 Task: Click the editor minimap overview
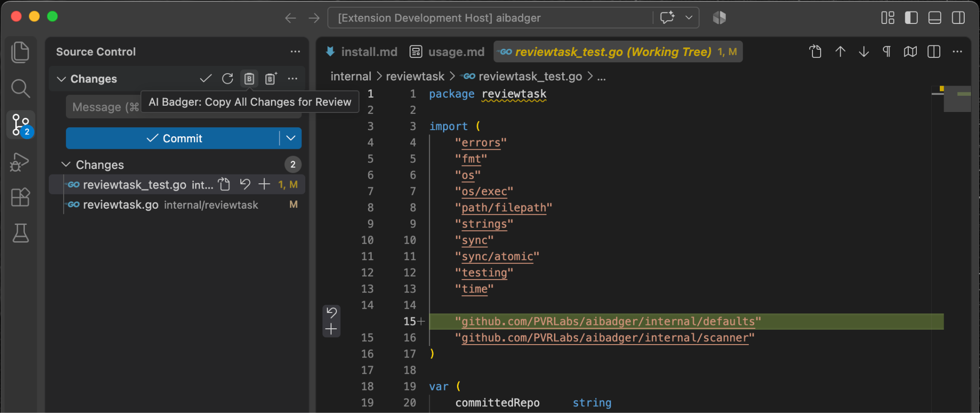pos(957,99)
